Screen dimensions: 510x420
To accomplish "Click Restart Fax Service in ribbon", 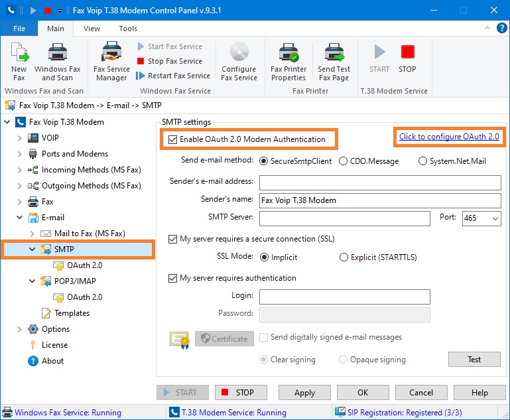I will [x=173, y=76].
